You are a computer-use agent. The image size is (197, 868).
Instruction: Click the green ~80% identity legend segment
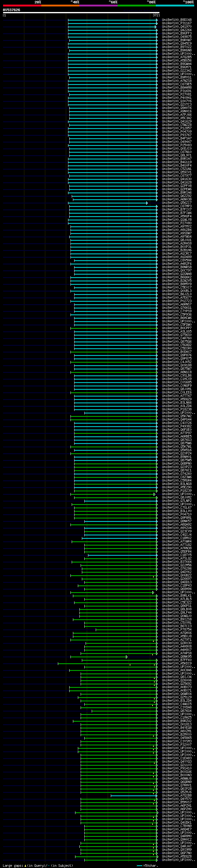(x=137, y=6)
